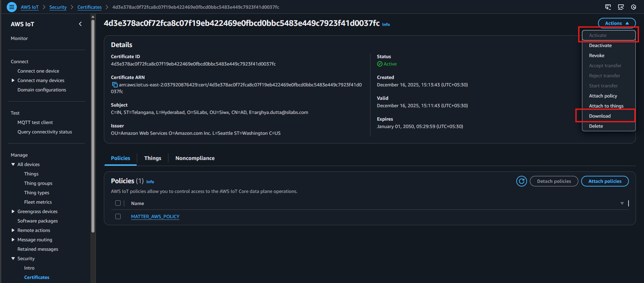Click the Expires date January 01, 2050

(x=420, y=126)
